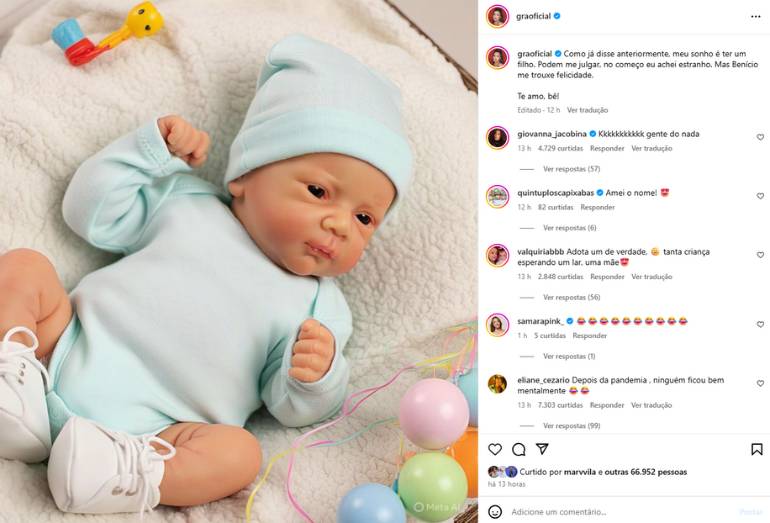Open samarapink_'s profile avatar
The image size is (770, 523).
(x=497, y=325)
